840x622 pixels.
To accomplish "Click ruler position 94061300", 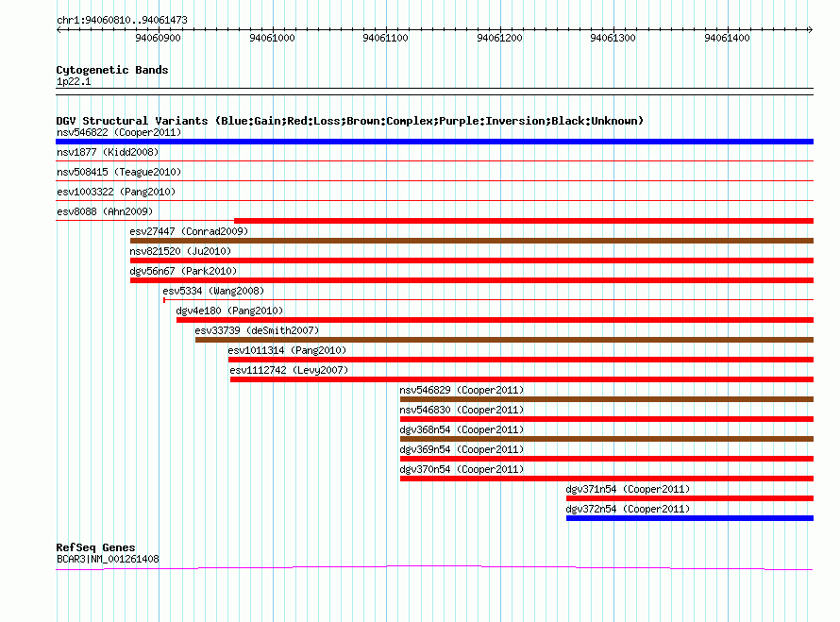I will [613, 38].
